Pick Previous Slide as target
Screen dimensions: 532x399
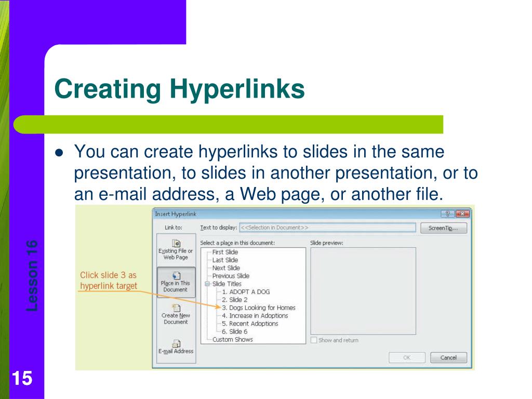[x=231, y=276]
